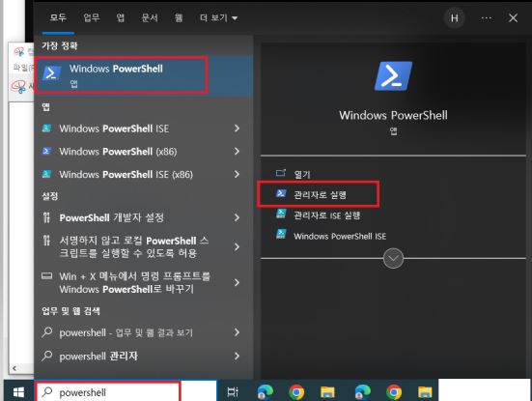Click the 관리자로 ISE 실행 icon

[x=281, y=214]
